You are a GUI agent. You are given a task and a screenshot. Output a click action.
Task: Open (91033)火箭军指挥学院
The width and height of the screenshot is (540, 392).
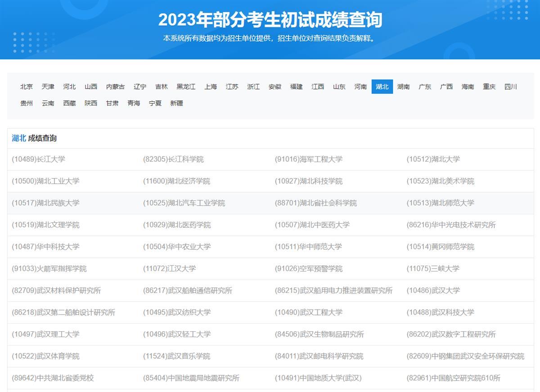point(49,269)
